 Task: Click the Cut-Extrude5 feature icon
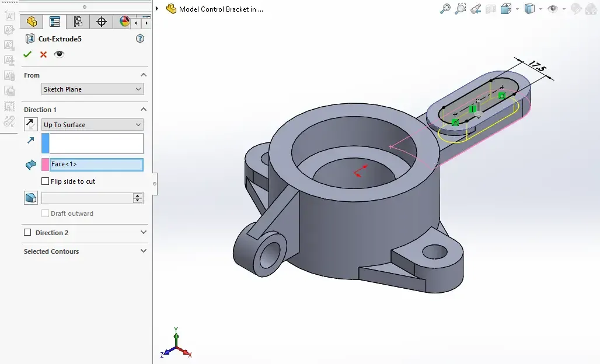click(x=30, y=38)
